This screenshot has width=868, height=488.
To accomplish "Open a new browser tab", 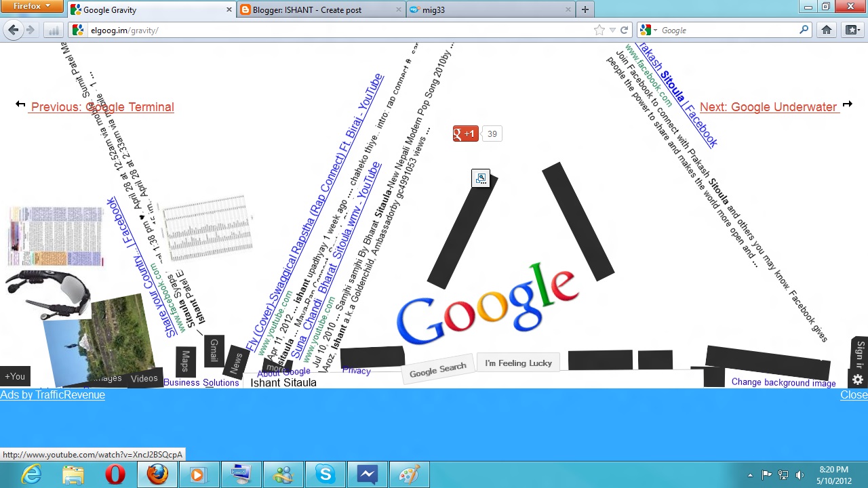I will pos(585,9).
